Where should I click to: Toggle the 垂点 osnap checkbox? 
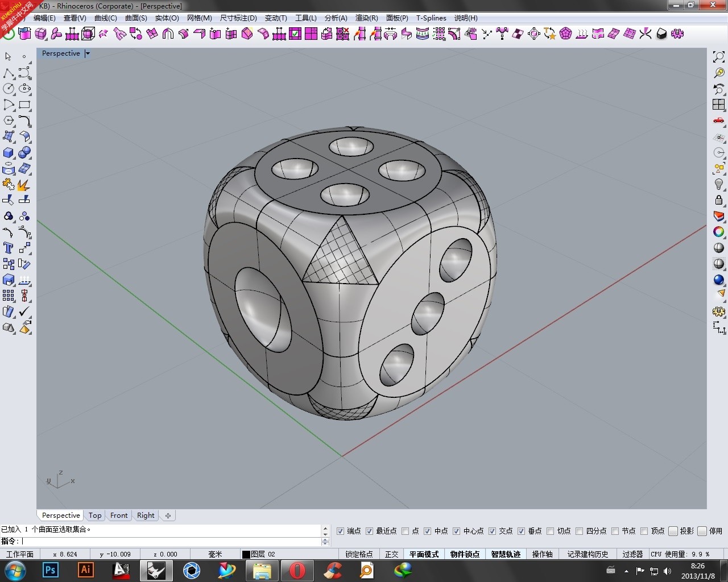point(521,531)
